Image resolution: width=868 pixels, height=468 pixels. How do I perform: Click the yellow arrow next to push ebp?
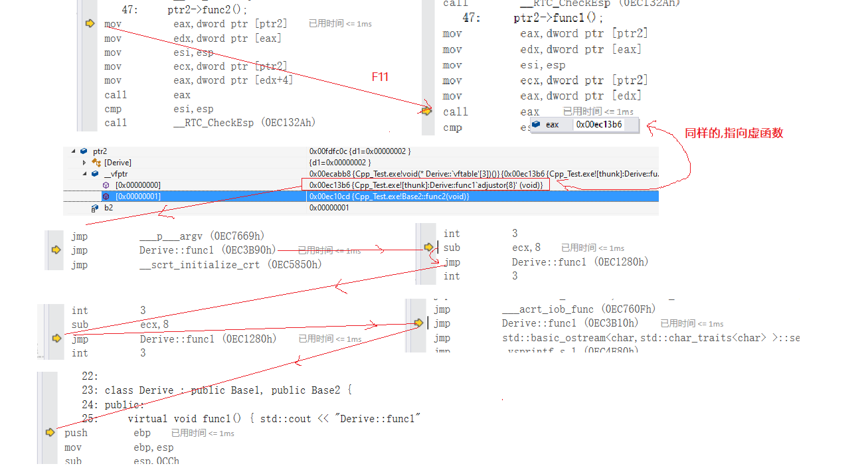tap(50, 432)
